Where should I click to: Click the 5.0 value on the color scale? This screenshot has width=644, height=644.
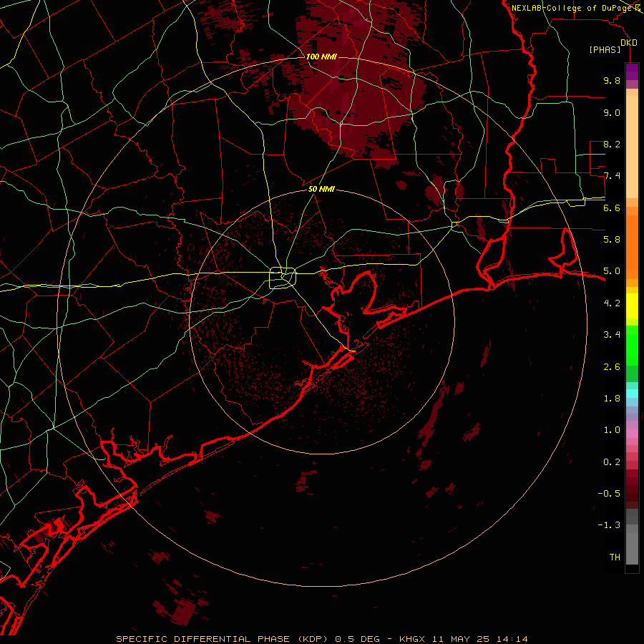click(612, 271)
